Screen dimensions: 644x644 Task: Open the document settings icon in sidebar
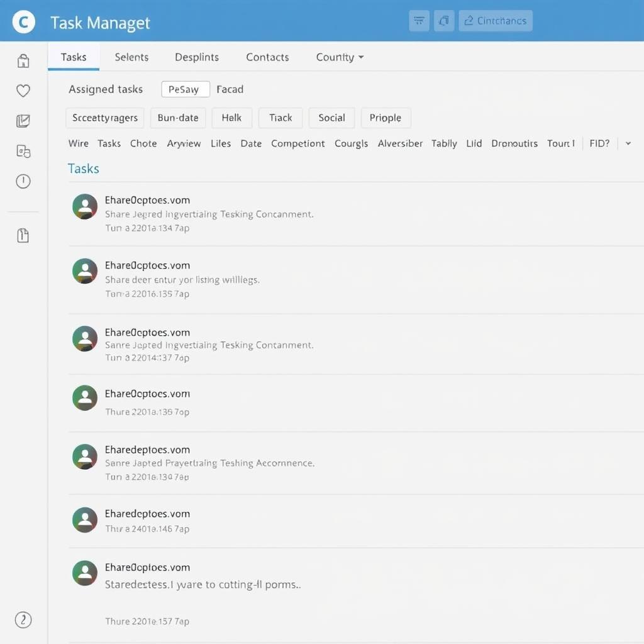[x=23, y=151]
